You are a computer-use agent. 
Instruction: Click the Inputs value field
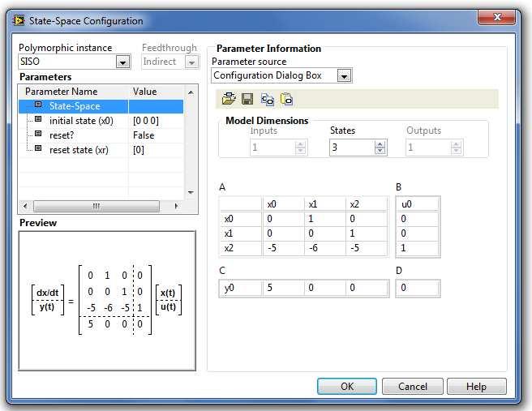pyautogui.click(x=272, y=148)
